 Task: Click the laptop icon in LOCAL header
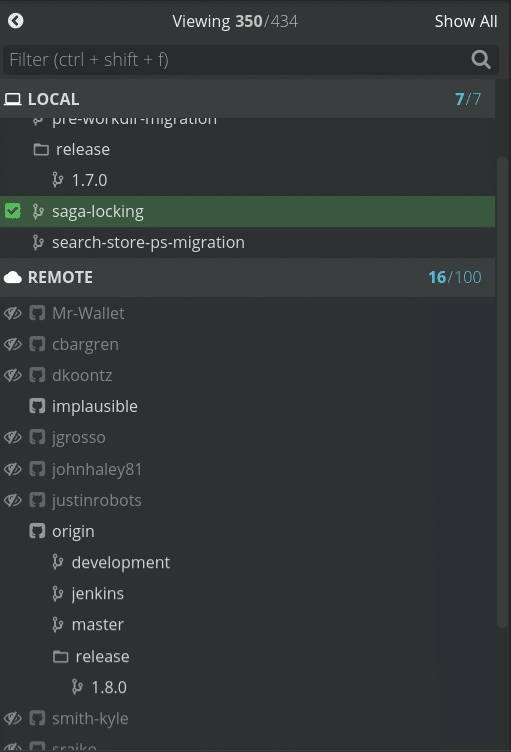pyautogui.click(x=13, y=99)
